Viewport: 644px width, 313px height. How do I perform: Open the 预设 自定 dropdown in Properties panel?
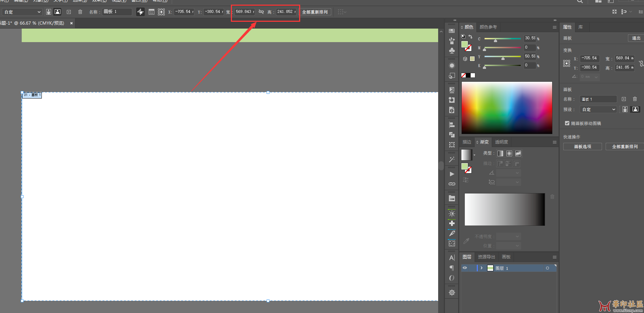click(599, 110)
